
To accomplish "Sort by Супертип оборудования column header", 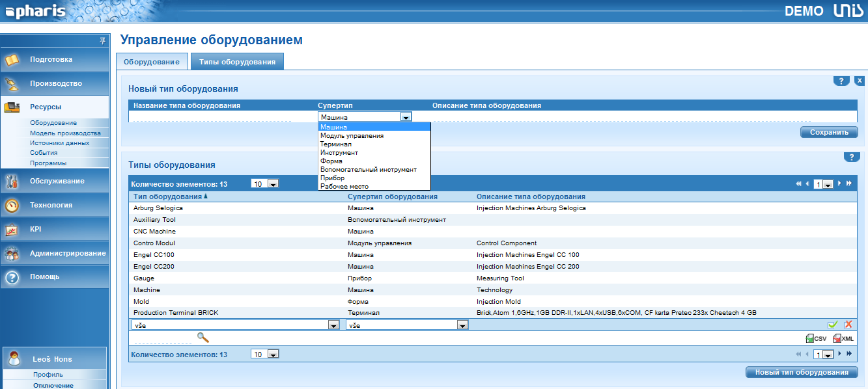I will tap(393, 196).
